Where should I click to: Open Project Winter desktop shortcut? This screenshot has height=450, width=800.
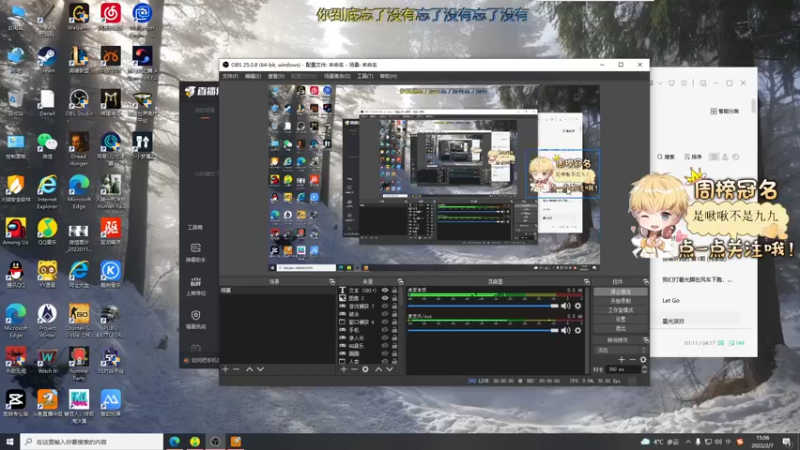pos(47,320)
